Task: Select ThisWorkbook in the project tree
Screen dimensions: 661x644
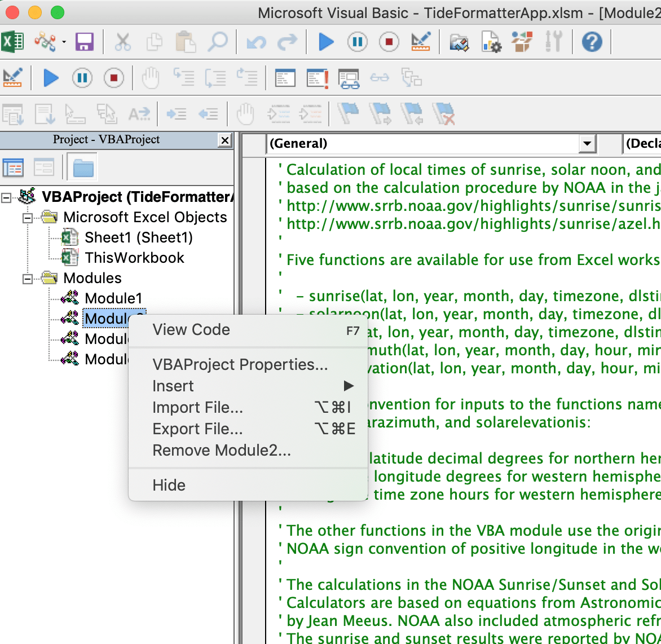Action: pos(134,258)
